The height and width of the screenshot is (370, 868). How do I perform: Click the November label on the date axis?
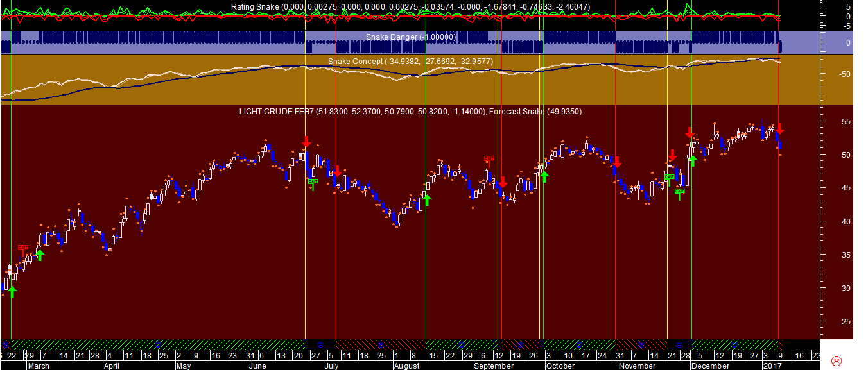pyautogui.click(x=638, y=366)
